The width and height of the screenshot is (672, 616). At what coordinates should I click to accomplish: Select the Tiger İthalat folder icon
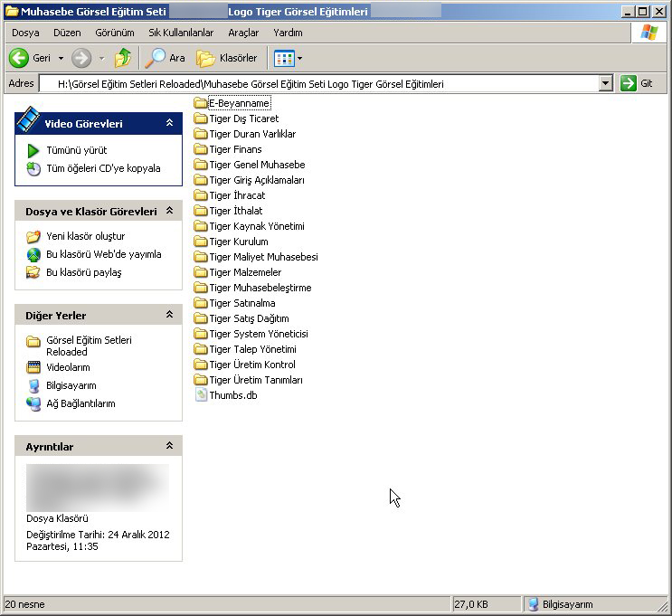coord(200,211)
